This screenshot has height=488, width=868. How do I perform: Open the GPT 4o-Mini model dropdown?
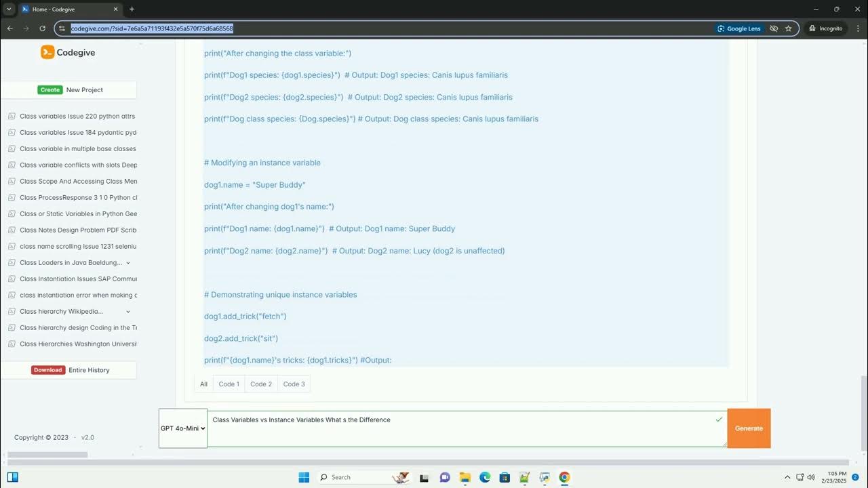pyautogui.click(x=183, y=428)
